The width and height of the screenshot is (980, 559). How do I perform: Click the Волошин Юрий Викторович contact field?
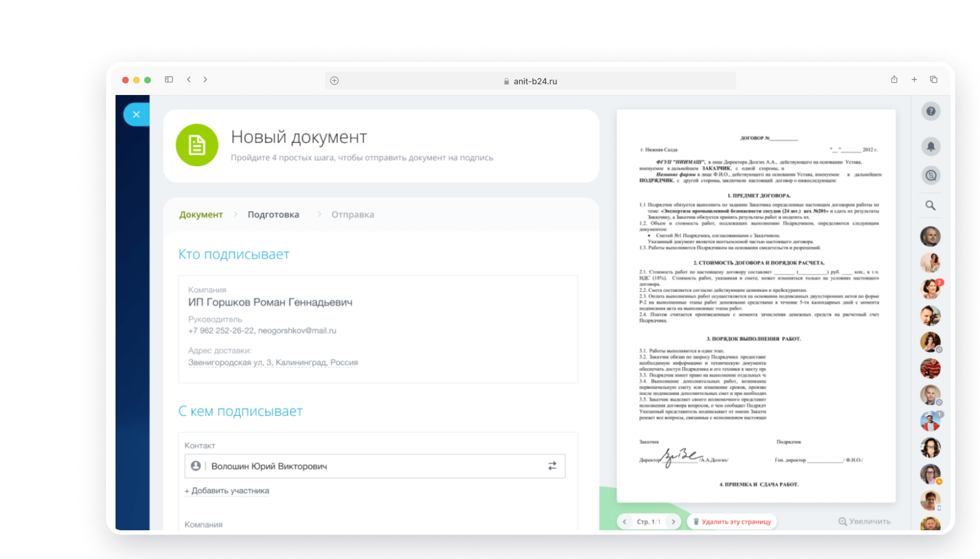pyautogui.click(x=365, y=466)
